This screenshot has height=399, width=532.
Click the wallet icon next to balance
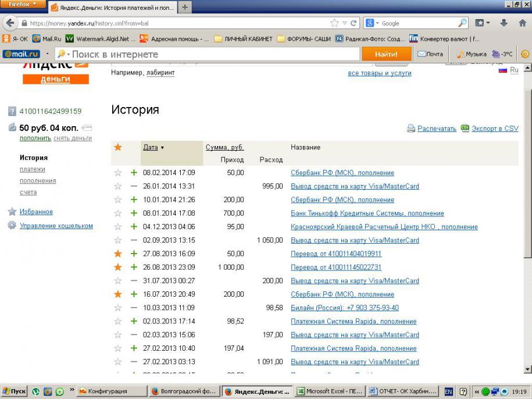(12, 127)
